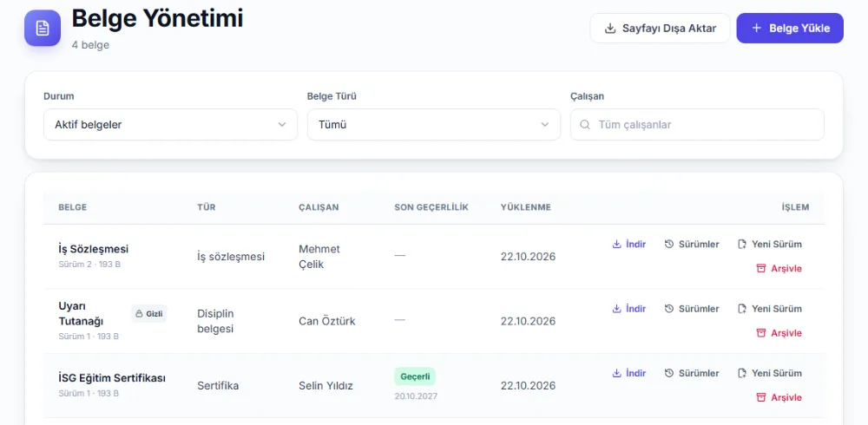Open Sürümler for Uyarı Tutanağı
The image size is (868, 425).
tap(692, 309)
